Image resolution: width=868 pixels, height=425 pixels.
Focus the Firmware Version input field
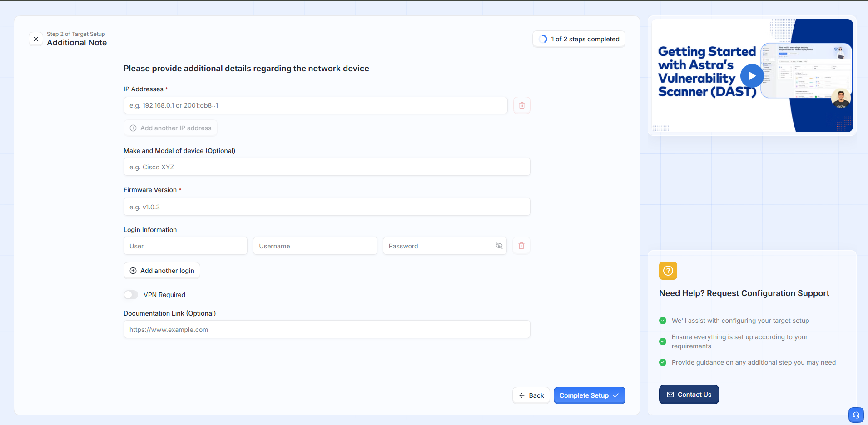(x=327, y=207)
